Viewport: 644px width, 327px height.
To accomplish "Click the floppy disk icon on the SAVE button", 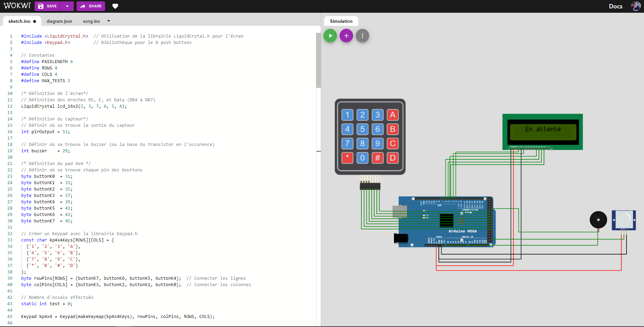I will (x=42, y=6).
